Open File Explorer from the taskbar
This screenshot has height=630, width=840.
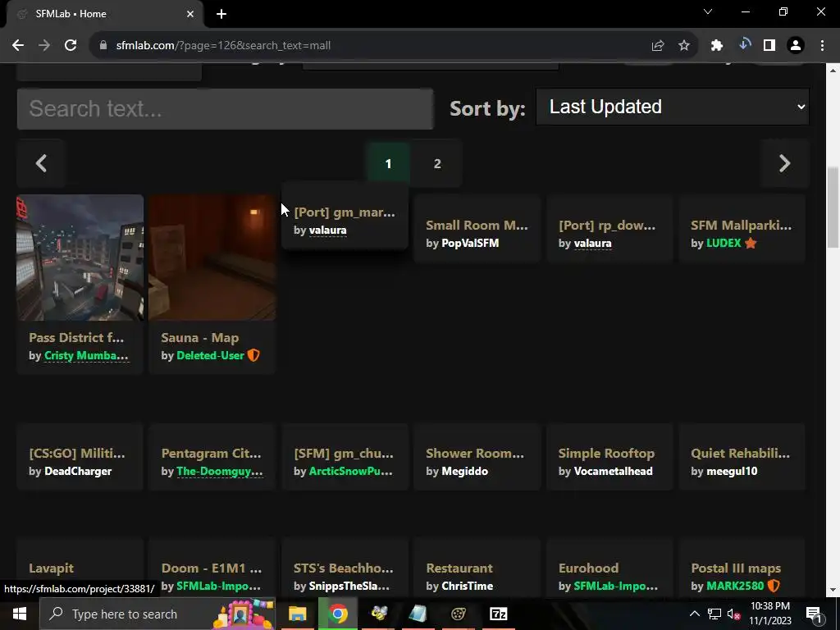[297, 614]
